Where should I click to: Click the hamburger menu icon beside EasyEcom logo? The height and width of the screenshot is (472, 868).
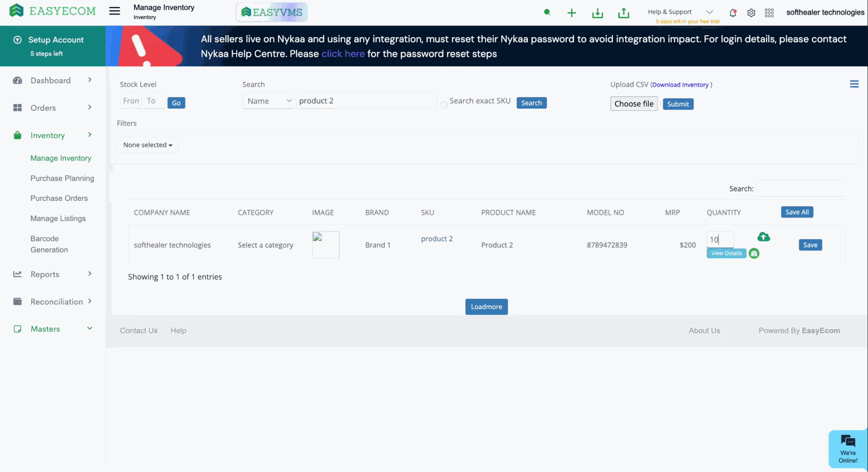[114, 11]
